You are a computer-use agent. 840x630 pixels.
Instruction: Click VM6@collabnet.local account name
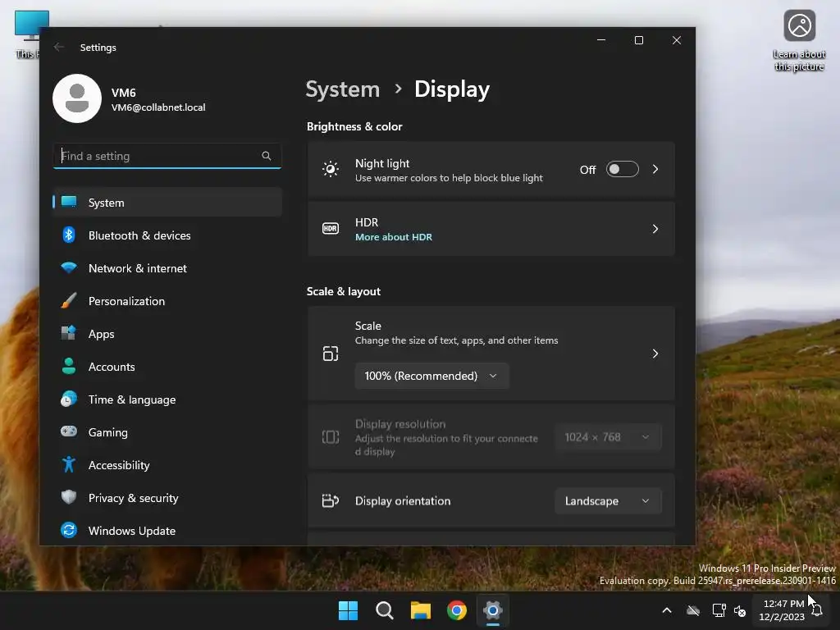pyautogui.click(x=158, y=107)
